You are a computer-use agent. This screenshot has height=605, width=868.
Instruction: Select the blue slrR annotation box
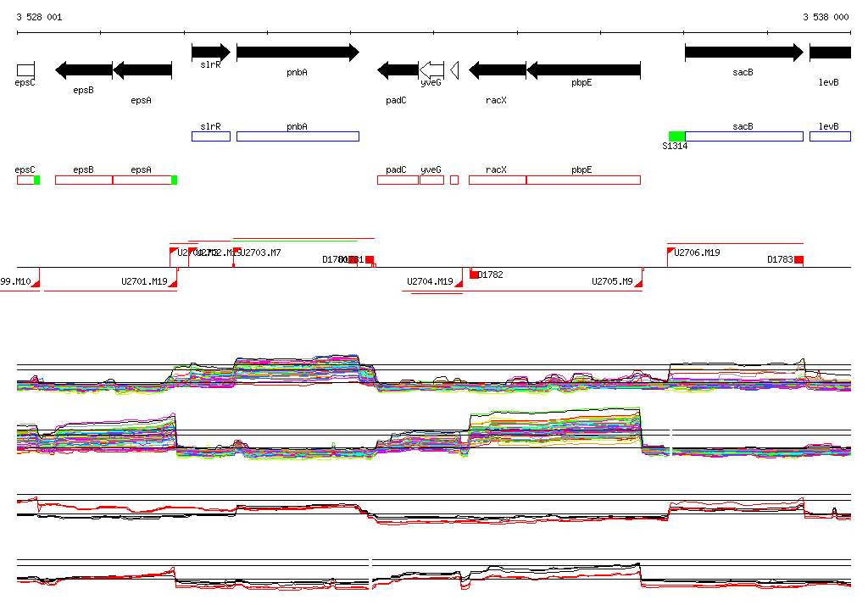(211, 136)
